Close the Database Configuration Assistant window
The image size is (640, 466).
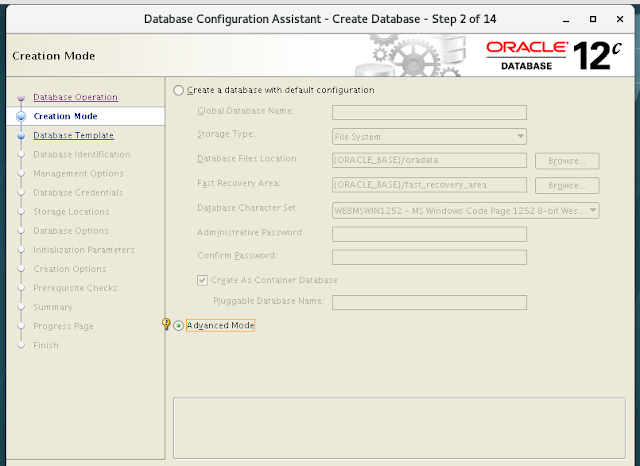(620, 19)
